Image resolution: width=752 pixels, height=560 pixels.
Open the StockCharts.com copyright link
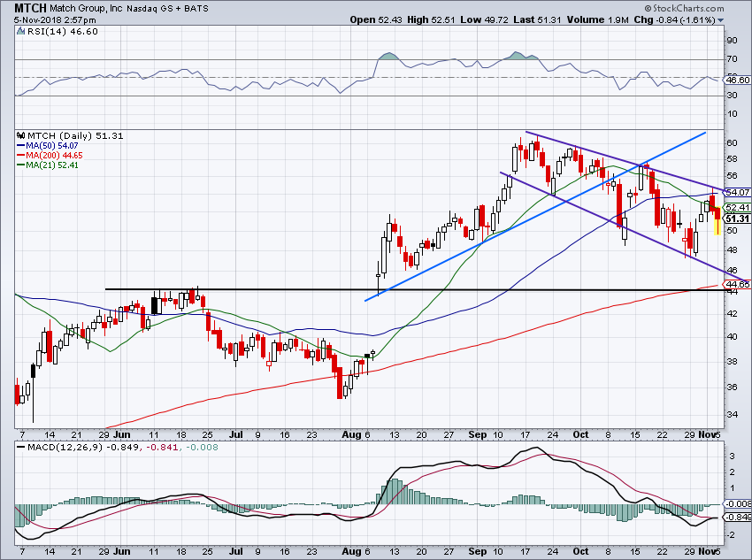tap(685, 8)
